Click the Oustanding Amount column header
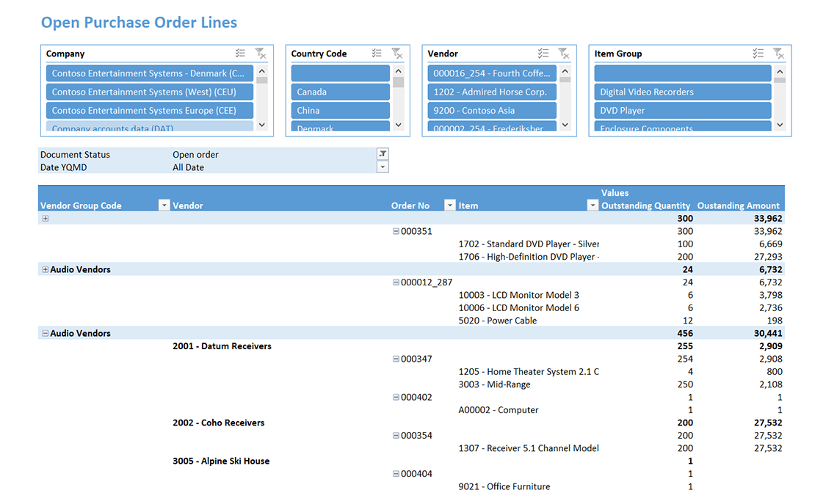 pyautogui.click(x=738, y=206)
